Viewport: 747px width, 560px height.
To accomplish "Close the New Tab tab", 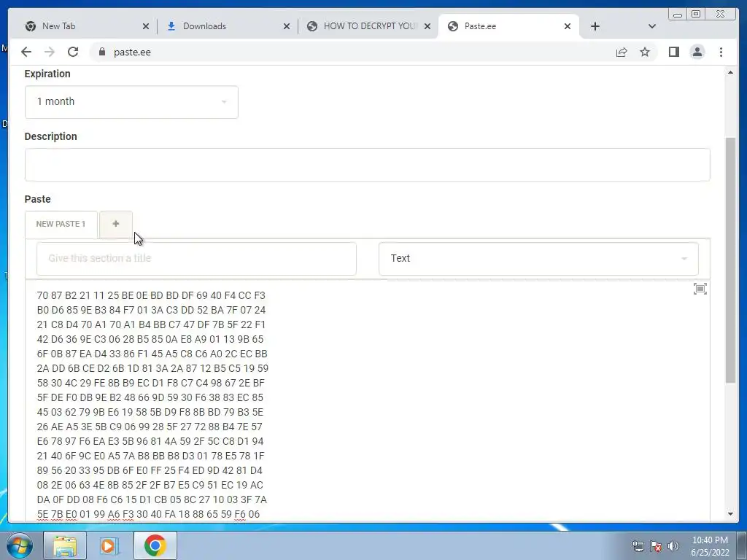I will coord(146,26).
